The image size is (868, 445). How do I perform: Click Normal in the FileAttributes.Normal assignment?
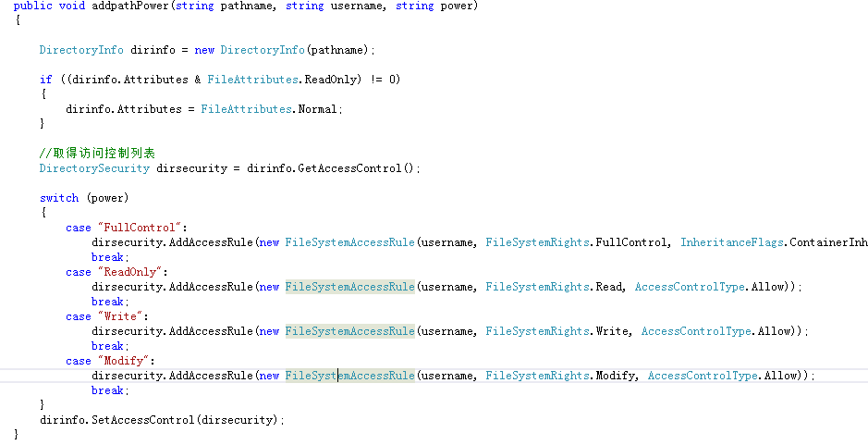point(317,109)
